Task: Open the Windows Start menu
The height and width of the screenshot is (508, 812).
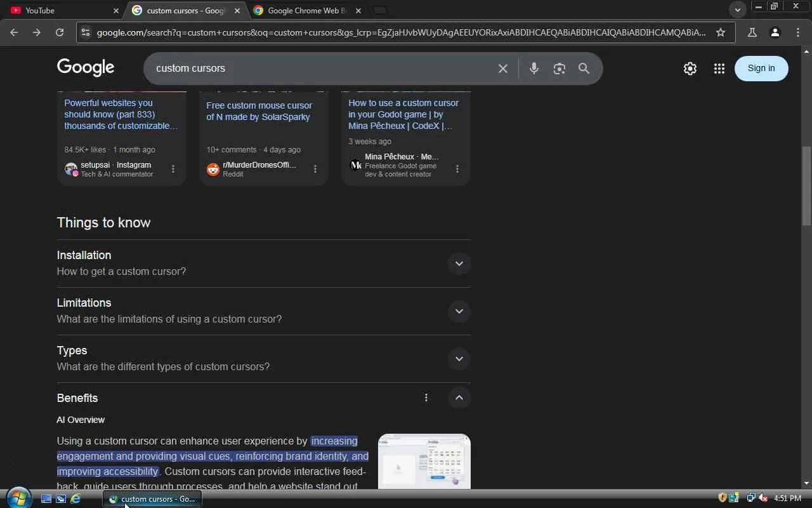Action: (x=18, y=498)
